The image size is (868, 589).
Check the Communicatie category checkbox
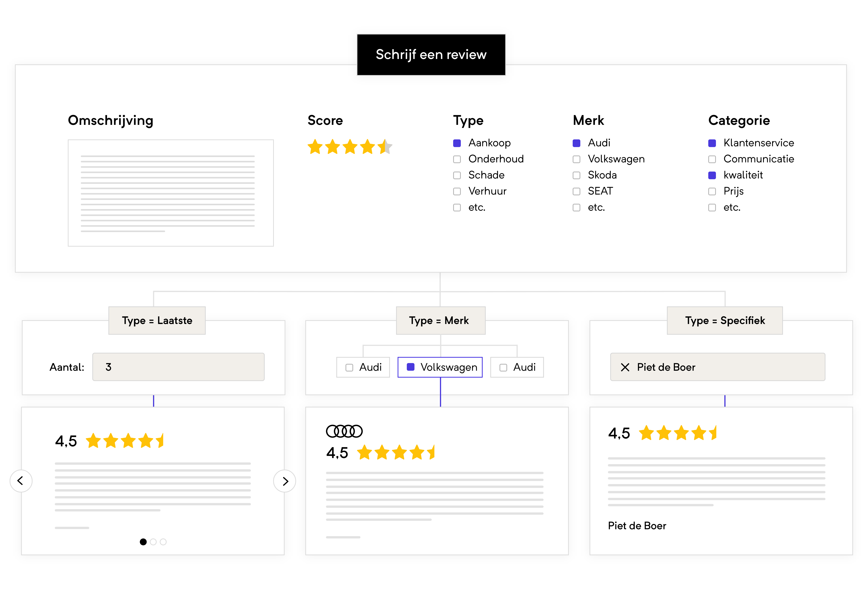click(x=712, y=159)
